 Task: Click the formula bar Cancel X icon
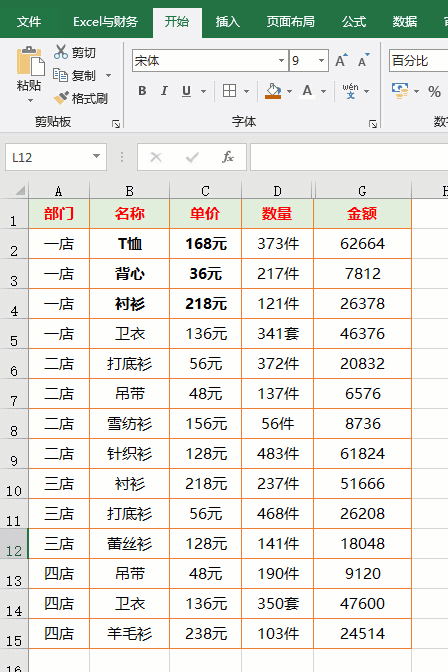(x=156, y=157)
